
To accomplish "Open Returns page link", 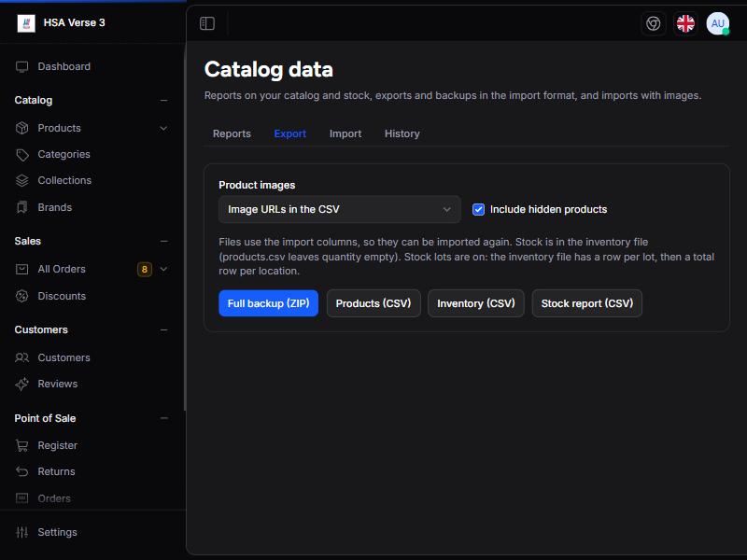I will pyautogui.click(x=56, y=471).
